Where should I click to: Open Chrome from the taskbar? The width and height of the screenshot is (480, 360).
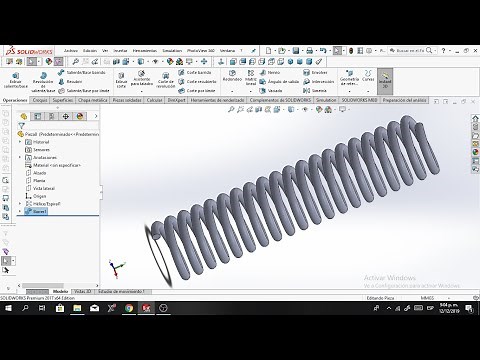[129, 308]
